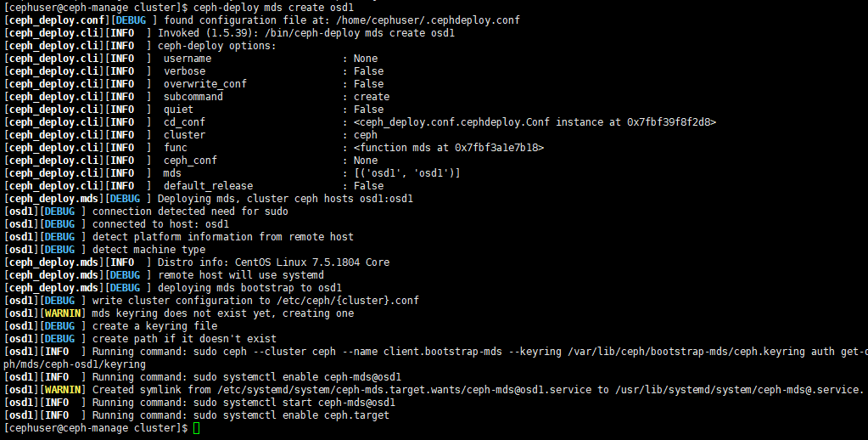
Task: Click the 'default_release' option name
Action: (x=208, y=186)
